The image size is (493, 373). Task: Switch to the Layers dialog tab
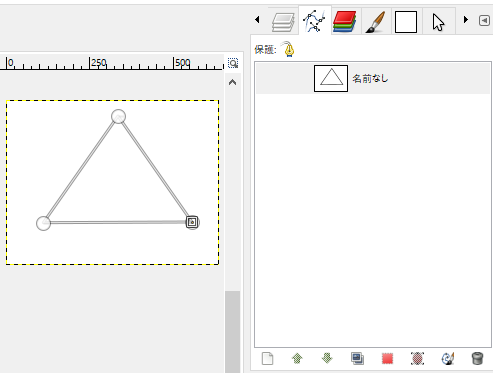tap(283, 21)
